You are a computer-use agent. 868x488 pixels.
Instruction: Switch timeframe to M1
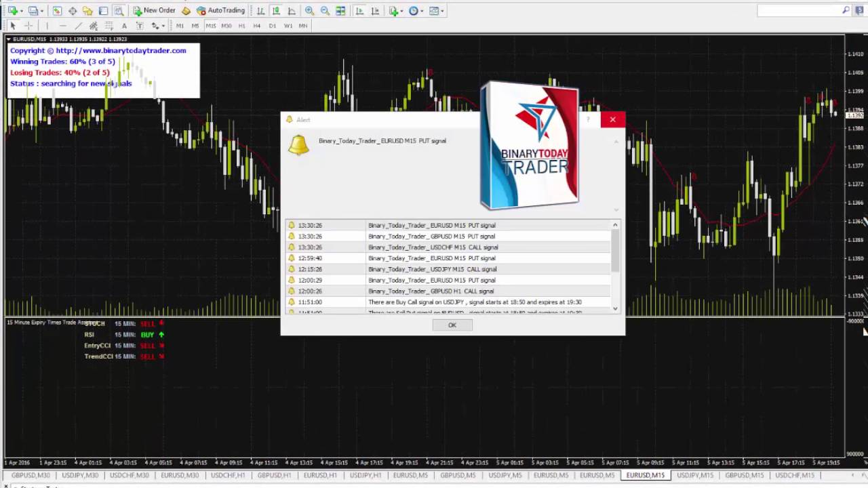(180, 26)
